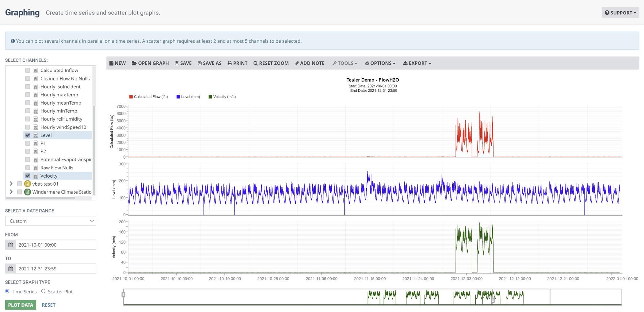Click the OPEN GRAPH folder icon
This screenshot has width=644, height=312.
coord(134,63)
